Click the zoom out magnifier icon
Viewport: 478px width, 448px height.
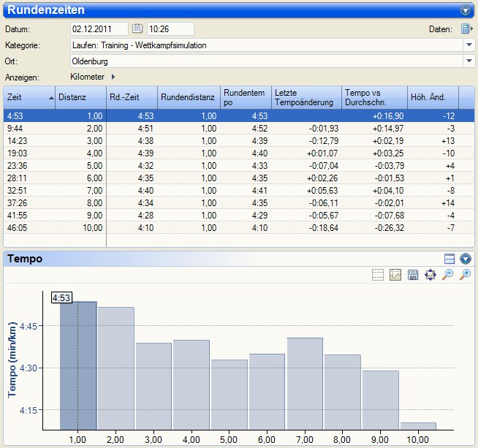click(x=448, y=275)
